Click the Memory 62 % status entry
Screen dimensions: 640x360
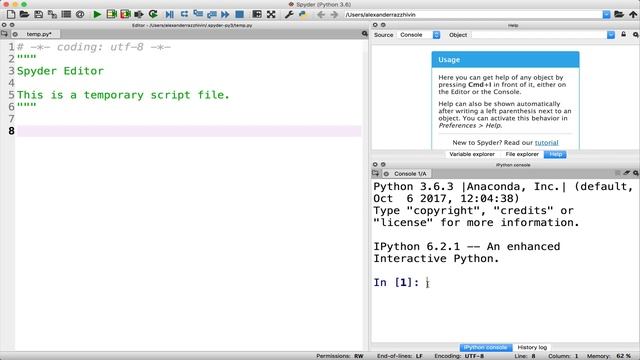(609, 356)
